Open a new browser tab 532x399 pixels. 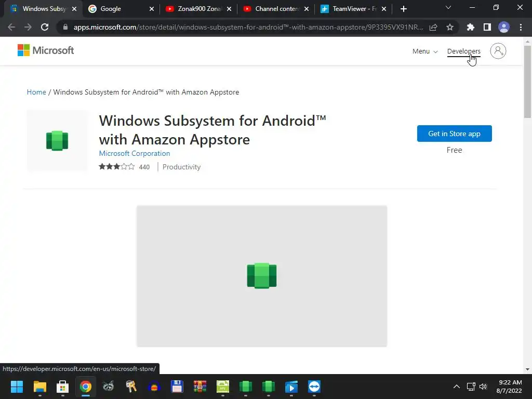[403, 9]
